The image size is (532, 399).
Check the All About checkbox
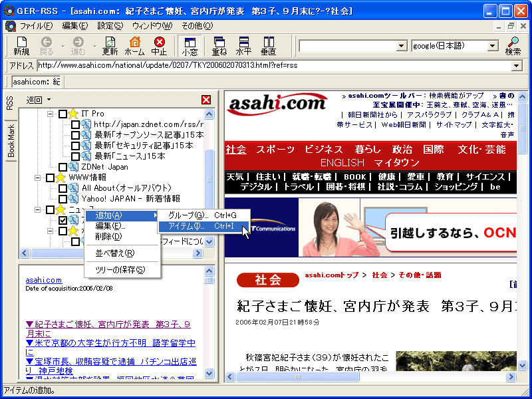tap(63, 188)
